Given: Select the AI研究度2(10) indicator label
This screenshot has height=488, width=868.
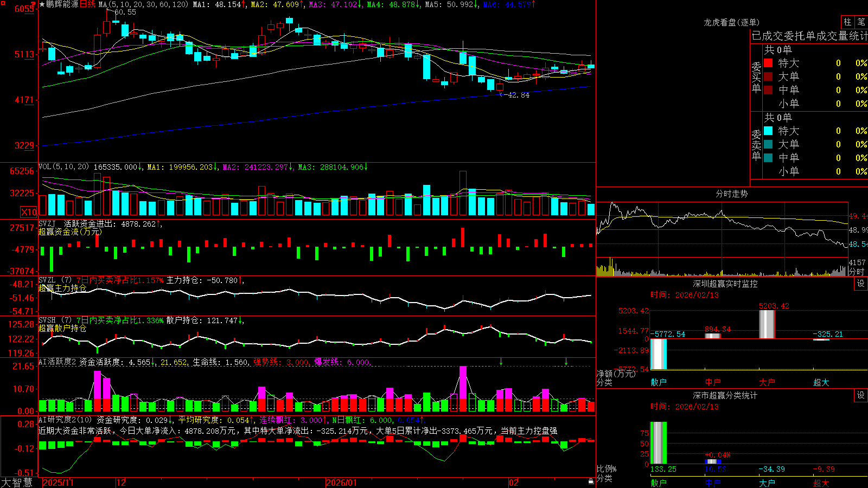Looking at the screenshot, I should coord(65,420).
